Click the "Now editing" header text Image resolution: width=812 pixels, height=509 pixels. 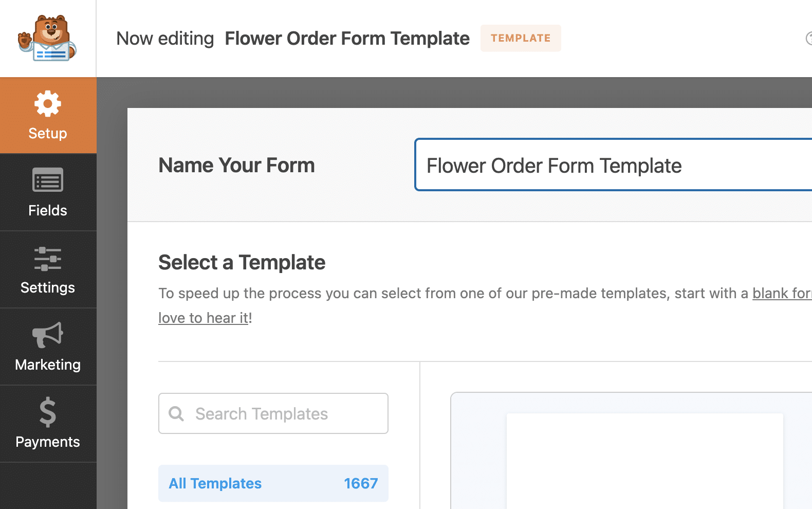pos(165,38)
